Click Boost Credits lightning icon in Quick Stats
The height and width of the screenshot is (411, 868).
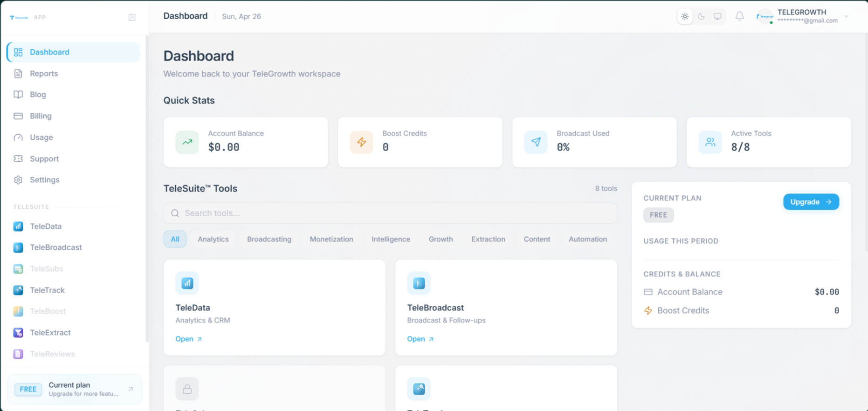click(361, 142)
